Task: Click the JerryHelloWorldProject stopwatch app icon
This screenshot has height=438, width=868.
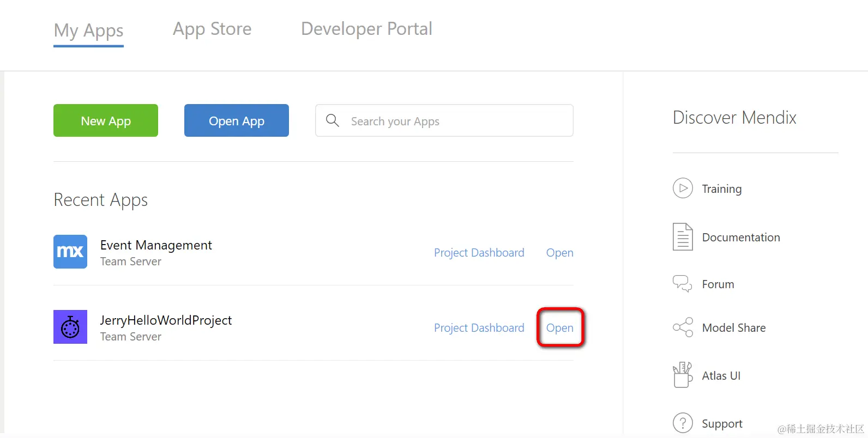Action: point(70,327)
